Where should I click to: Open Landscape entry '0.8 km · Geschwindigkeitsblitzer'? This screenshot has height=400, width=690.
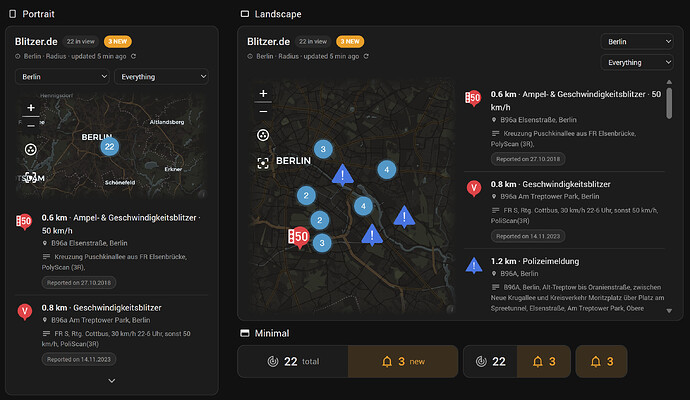[564, 210]
